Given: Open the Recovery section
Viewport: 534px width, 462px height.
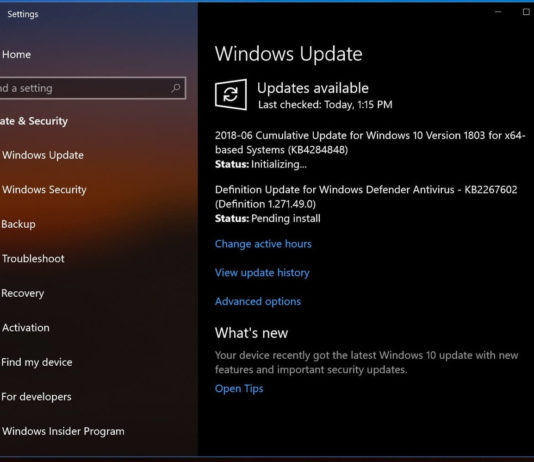Looking at the screenshot, I should pos(23,293).
